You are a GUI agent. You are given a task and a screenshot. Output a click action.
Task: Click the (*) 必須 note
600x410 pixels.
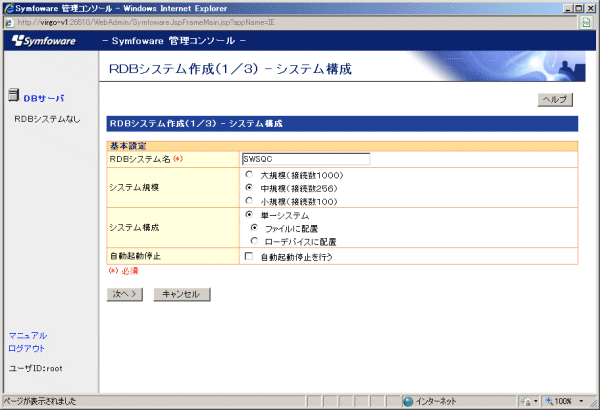pos(123,271)
